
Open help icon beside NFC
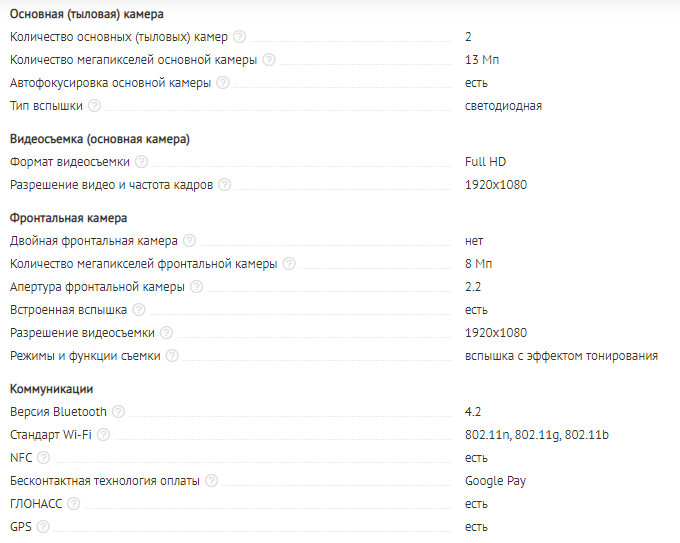click(x=43, y=458)
